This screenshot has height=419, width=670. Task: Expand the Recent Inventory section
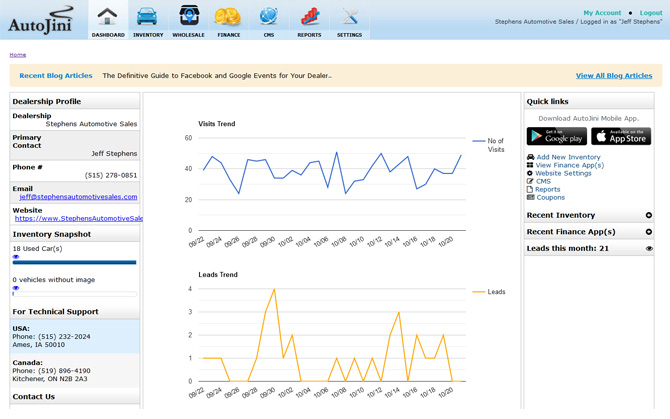[x=649, y=215]
